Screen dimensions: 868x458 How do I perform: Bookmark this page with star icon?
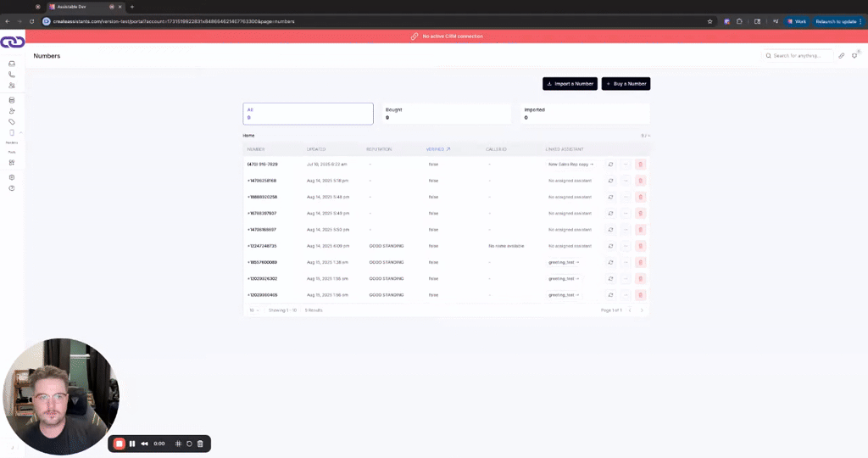709,21
